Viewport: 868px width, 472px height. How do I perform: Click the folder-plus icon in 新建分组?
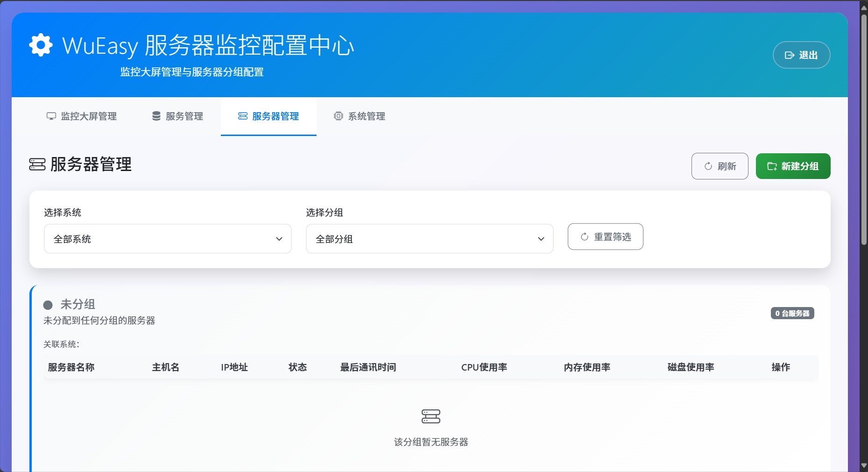pyautogui.click(x=772, y=166)
